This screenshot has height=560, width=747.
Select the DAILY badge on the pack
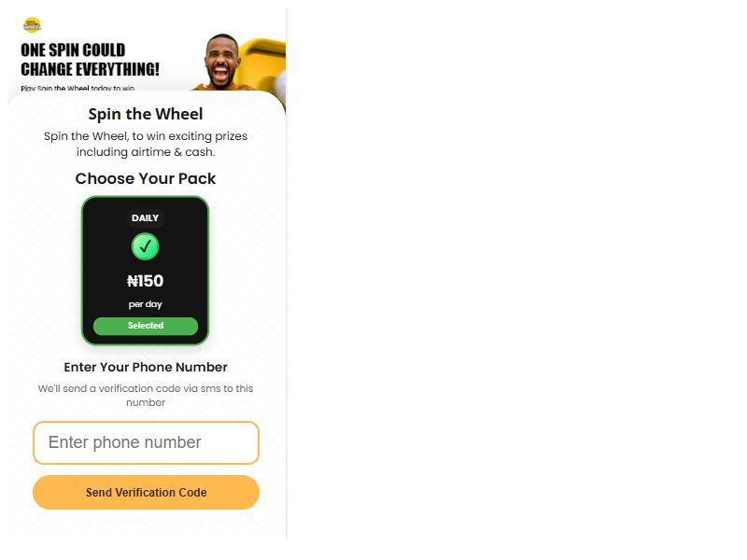(145, 218)
